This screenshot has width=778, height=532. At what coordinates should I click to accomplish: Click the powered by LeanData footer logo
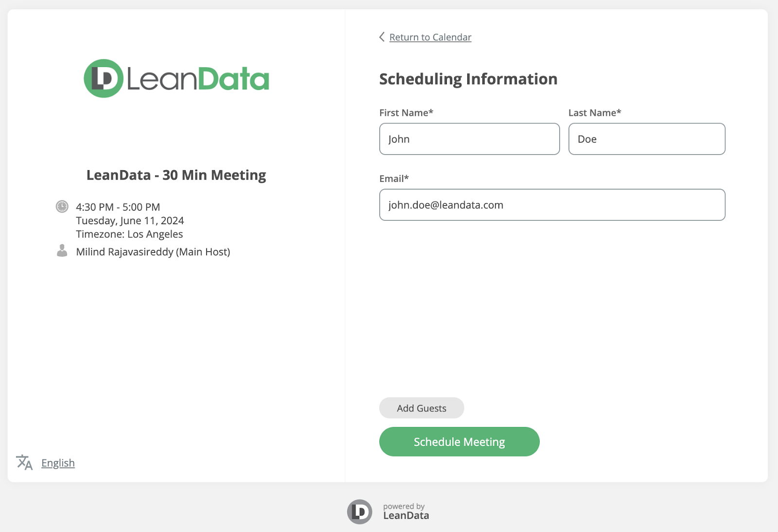coord(359,512)
